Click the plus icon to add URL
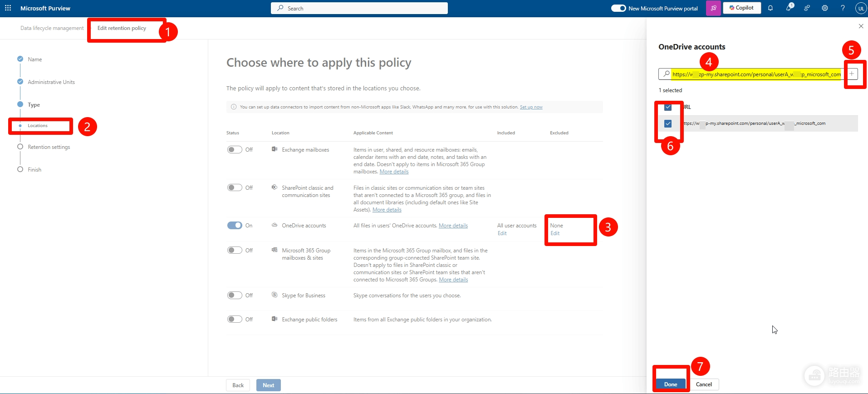 852,74
